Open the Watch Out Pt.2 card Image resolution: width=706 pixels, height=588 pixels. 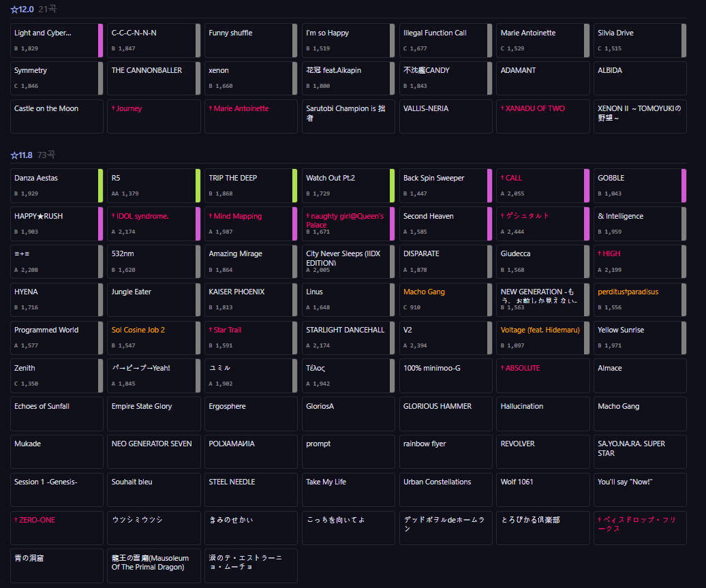point(348,185)
